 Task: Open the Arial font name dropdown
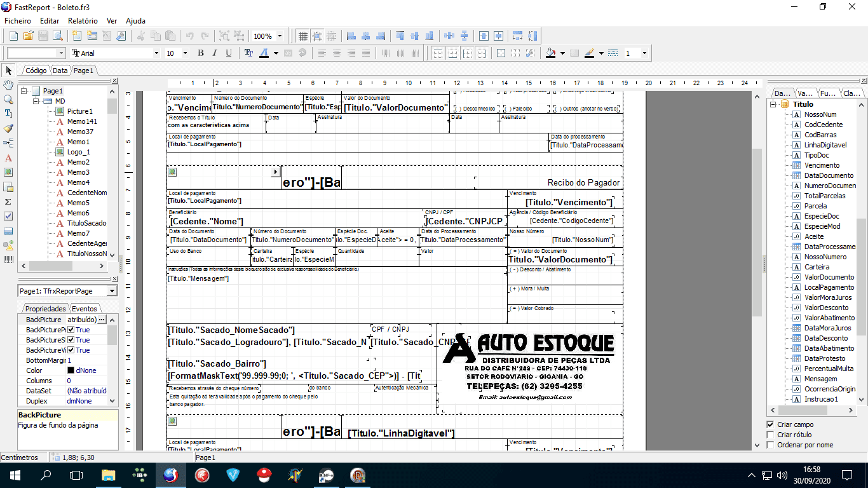click(x=156, y=53)
